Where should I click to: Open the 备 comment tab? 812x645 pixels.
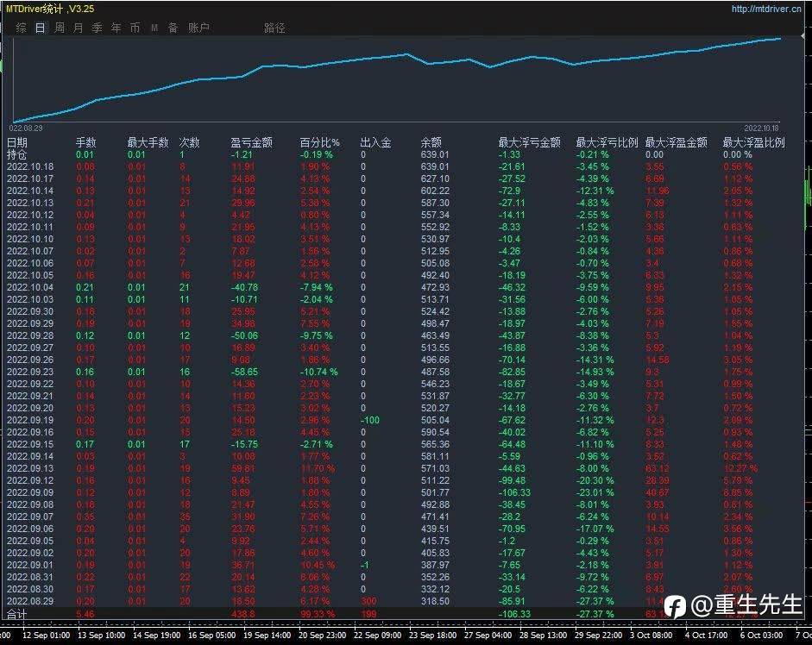click(173, 28)
